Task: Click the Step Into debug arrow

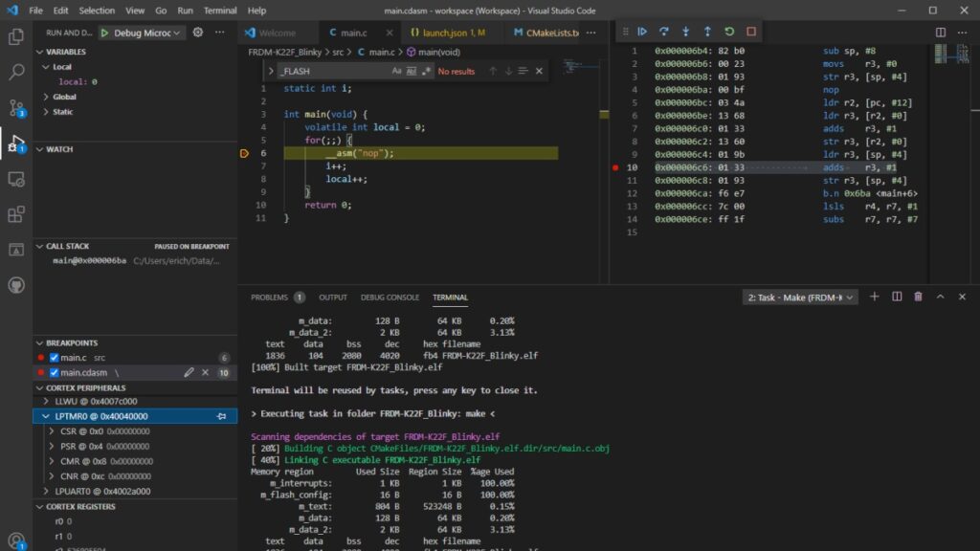Action: click(686, 32)
